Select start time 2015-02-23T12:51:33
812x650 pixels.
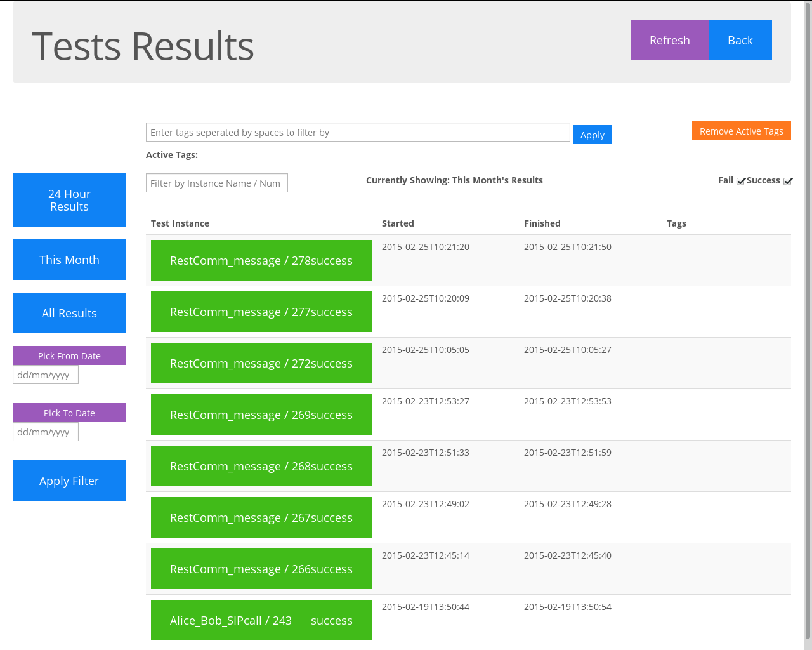coord(426,453)
